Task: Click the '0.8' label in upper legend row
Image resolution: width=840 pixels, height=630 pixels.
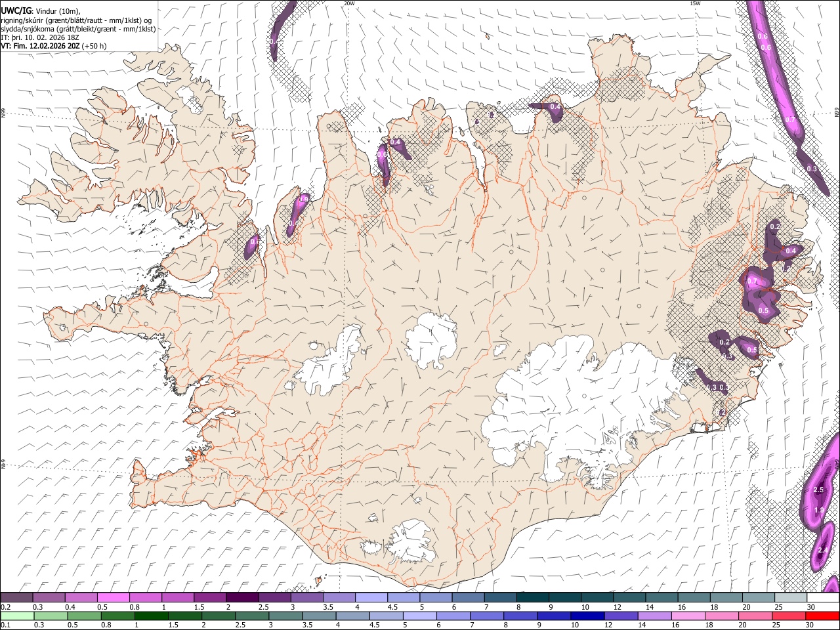Action: pyautogui.click(x=134, y=607)
